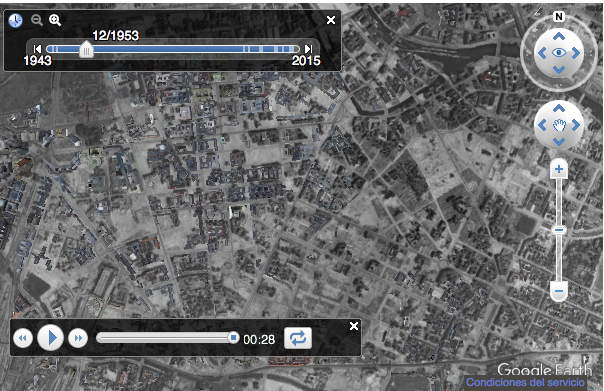Rotate view right with look joystick arrow
The image size is (604, 391).
tap(576, 53)
